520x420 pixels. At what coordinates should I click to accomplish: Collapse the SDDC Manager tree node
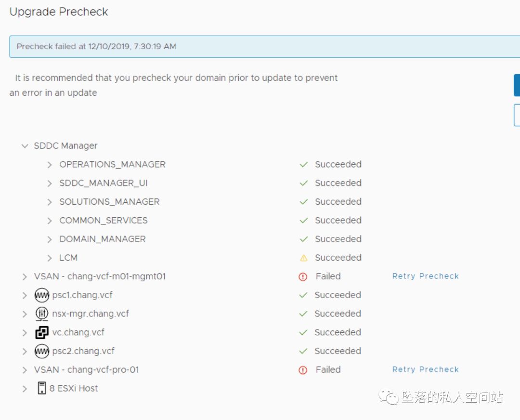(25, 145)
